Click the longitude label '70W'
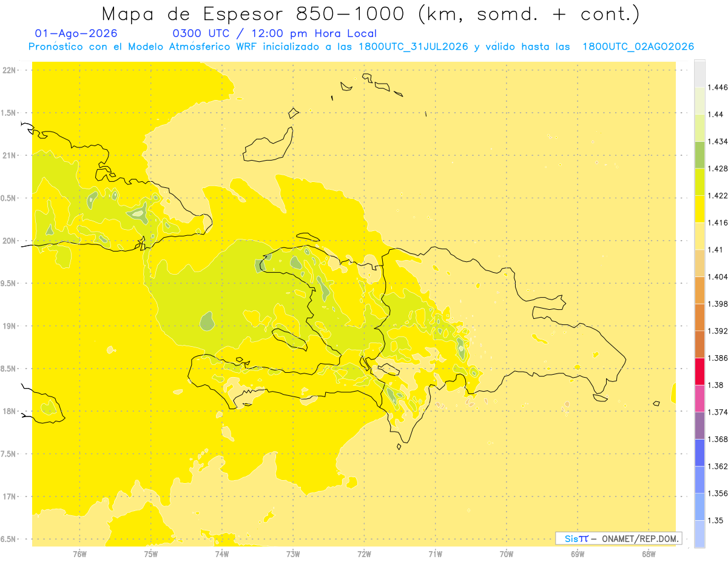 (x=507, y=554)
